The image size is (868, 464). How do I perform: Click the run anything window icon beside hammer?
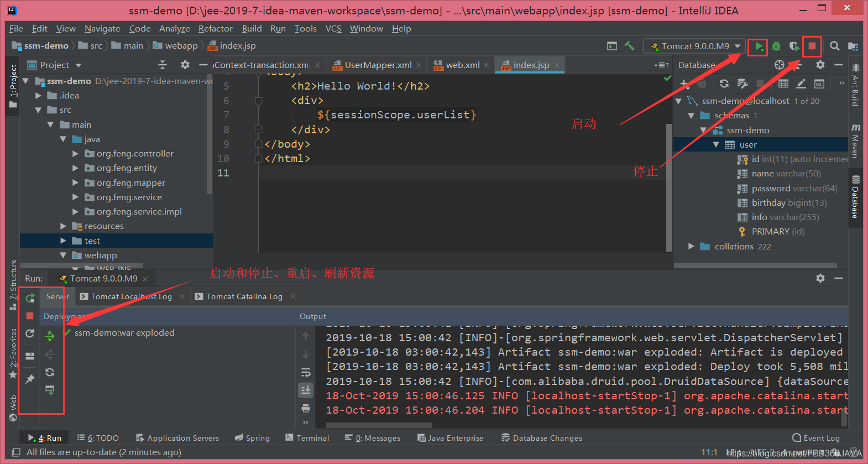(611, 46)
